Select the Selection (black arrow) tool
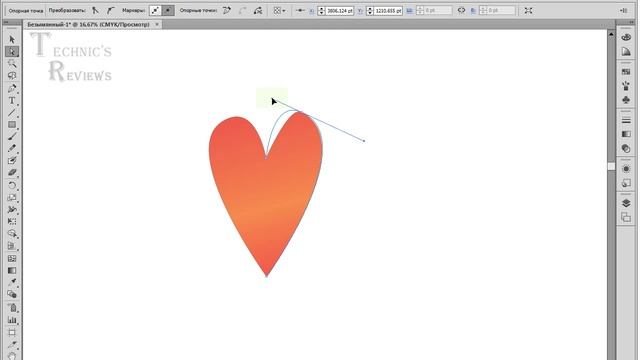Image resolution: width=640 pixels, height=360 pixels. pyautogui.click(x=12, y=39)
